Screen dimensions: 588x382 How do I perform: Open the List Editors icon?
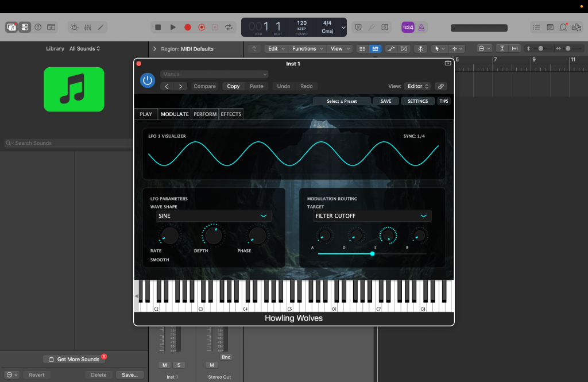(x=536, y=27)
